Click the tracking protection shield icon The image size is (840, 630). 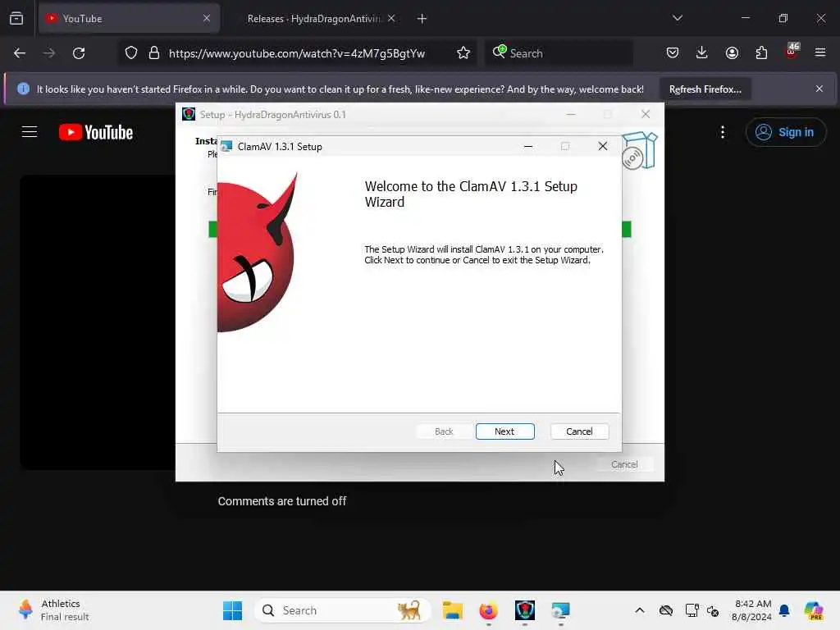[x=131, y=53]
